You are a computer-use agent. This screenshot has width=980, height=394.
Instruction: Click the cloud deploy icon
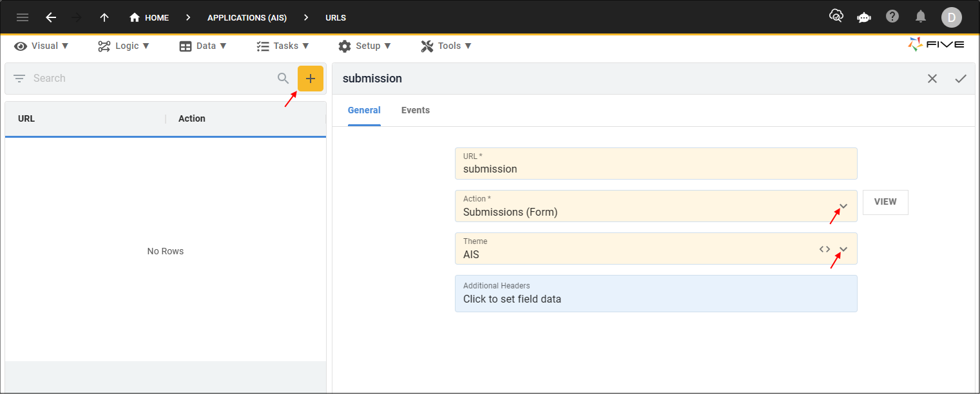(836, 17)
